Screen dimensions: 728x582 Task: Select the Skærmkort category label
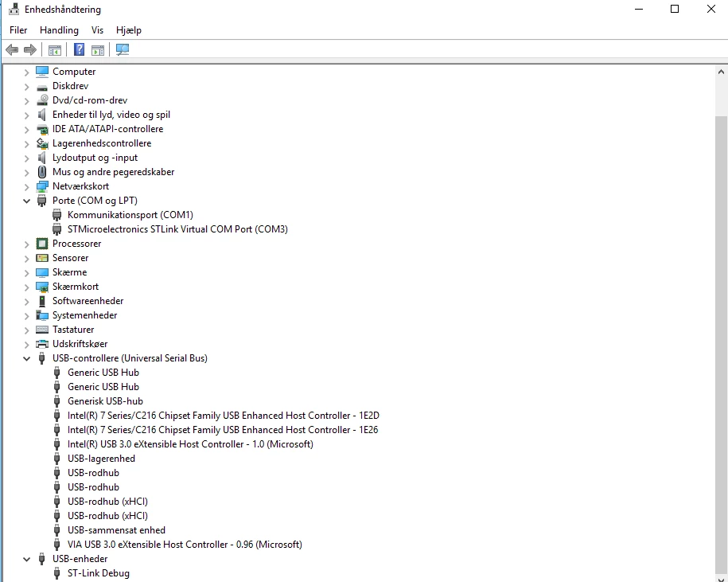(x=76, y=287)
